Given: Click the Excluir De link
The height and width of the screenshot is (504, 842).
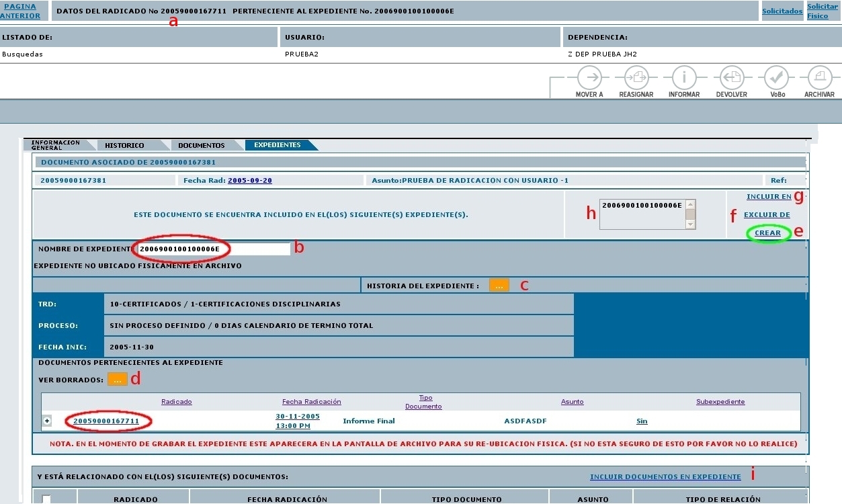Looking at the screenshot, I should tap(767, 215).
